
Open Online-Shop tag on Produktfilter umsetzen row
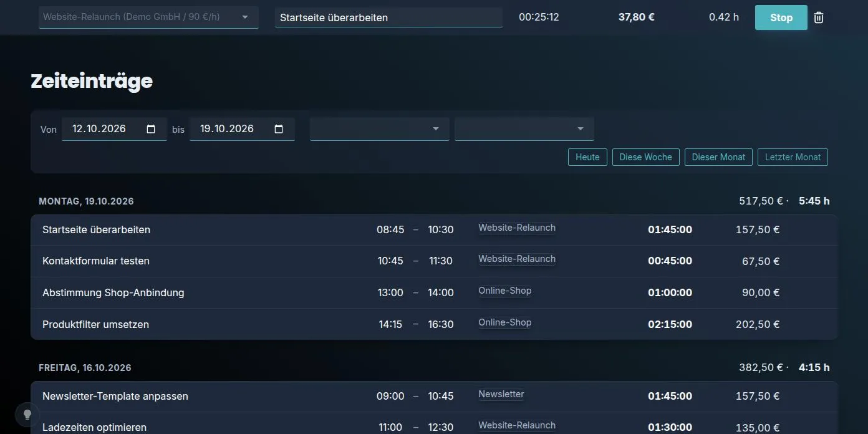(505, 323)
